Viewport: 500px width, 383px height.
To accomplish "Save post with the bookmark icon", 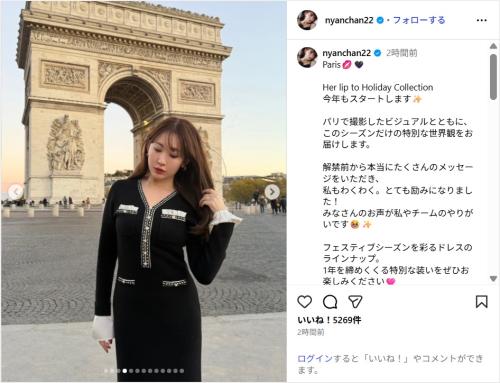I will pos(482,302).
